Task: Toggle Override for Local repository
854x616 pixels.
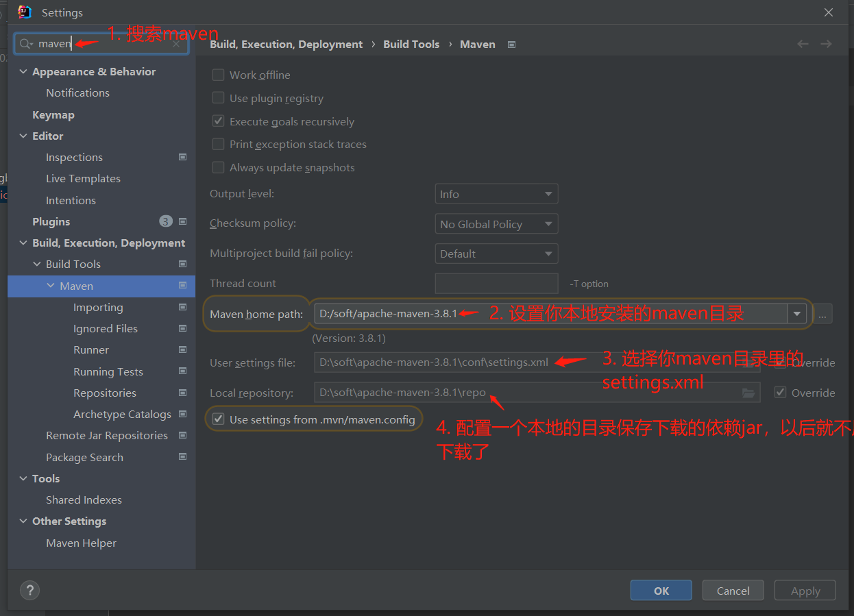Action: tap(780, 393)
